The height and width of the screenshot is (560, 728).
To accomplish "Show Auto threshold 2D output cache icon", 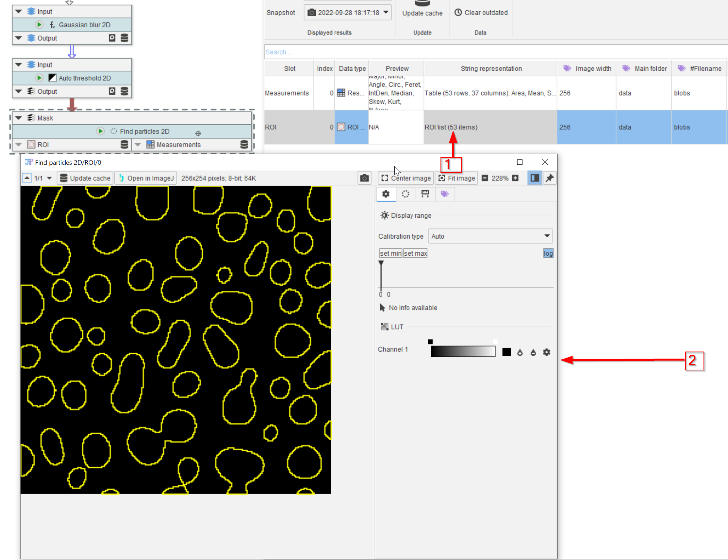I will point(124,91).
